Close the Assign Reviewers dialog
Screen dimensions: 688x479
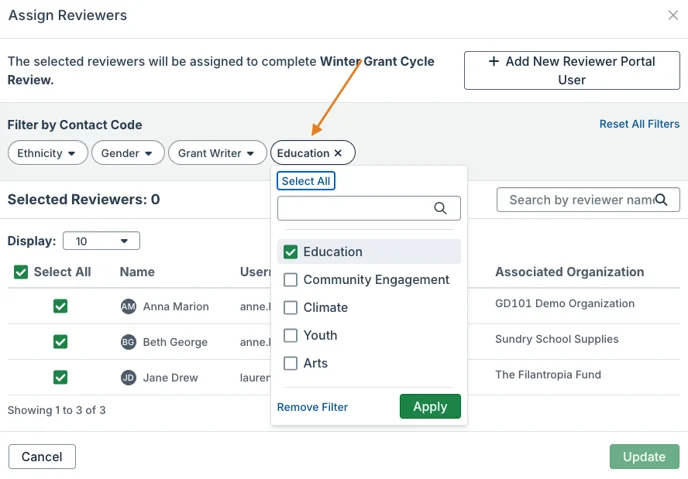pos(673,15)
